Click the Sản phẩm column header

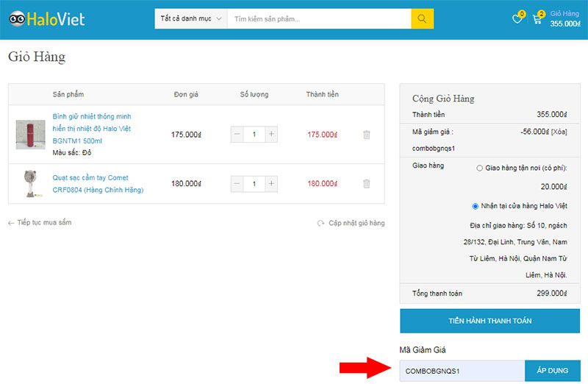click(x=68, y=95)
